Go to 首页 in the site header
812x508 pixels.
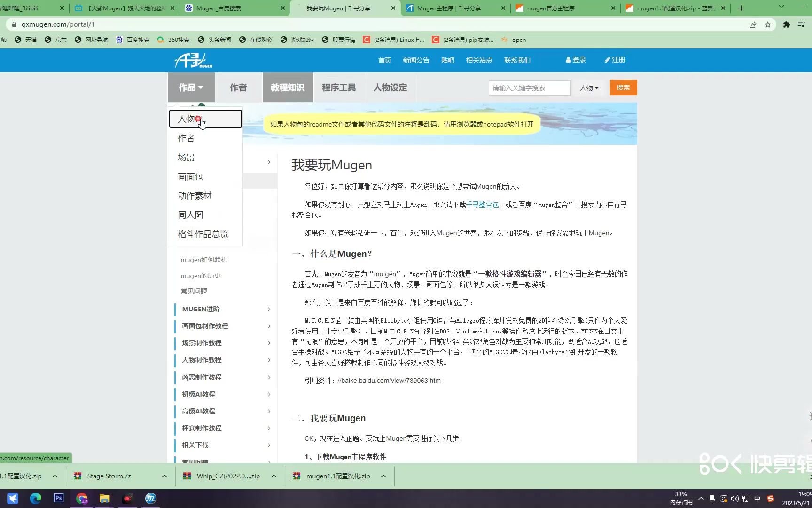pos(385,60)
